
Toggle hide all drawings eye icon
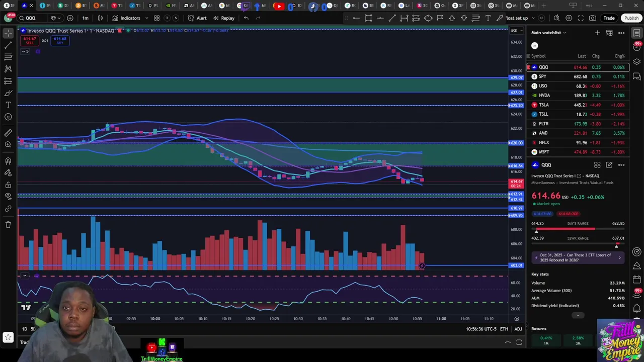click(x=8, y=196)
